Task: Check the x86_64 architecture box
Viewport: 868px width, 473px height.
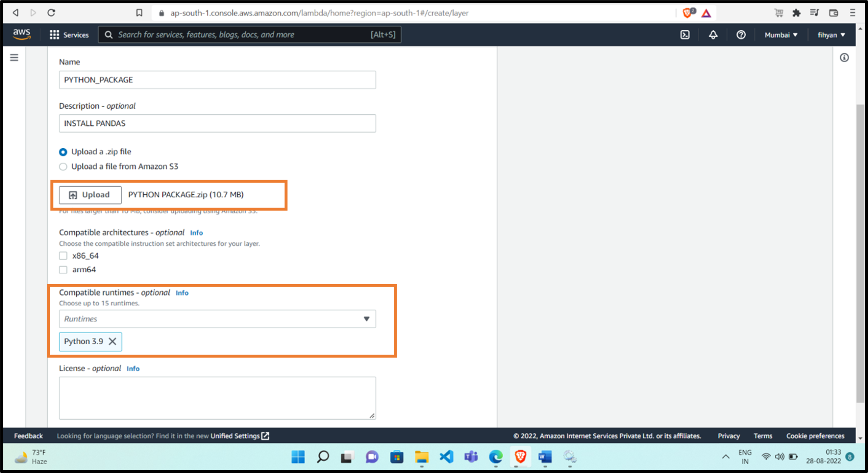Action: (x=63, y=256)
